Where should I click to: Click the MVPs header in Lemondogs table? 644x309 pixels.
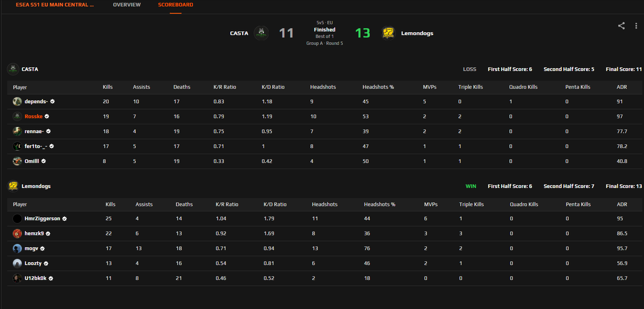[x=431, y=204]
